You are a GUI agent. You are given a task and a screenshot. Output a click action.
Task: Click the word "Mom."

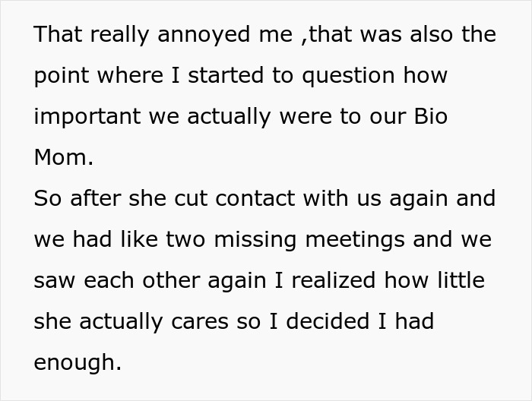pos(64,158)
